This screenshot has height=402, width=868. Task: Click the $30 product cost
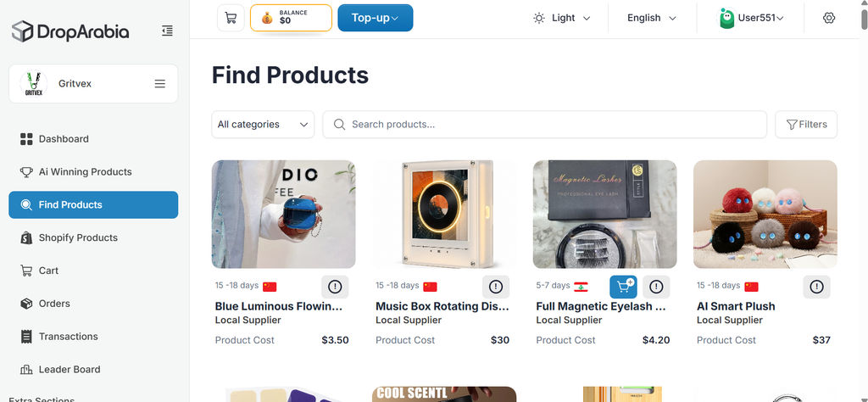(x=500, y=340)
